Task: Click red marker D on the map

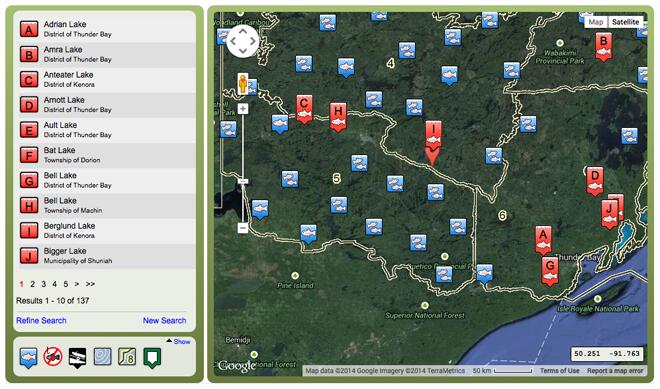Action: point(595,181)
